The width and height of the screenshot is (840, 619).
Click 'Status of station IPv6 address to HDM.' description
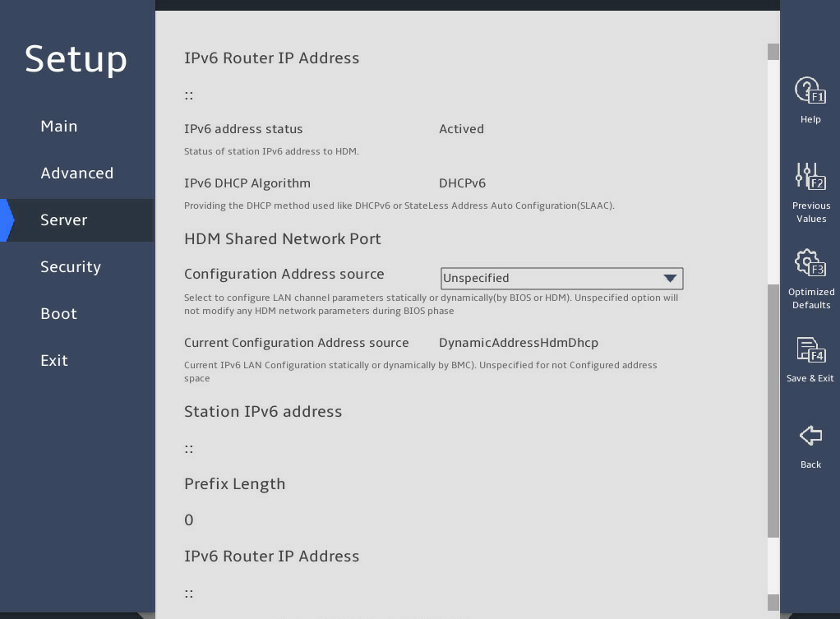(271, 152)
